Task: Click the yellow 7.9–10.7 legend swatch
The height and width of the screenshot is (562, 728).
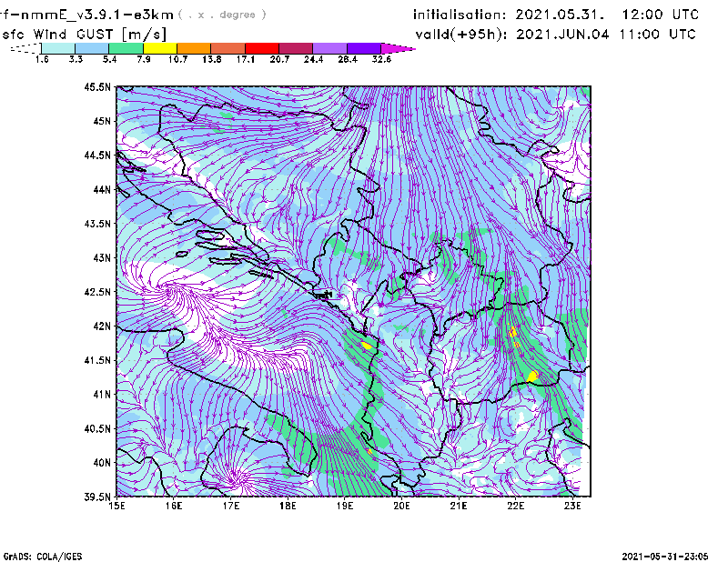Action: [160, 48]
